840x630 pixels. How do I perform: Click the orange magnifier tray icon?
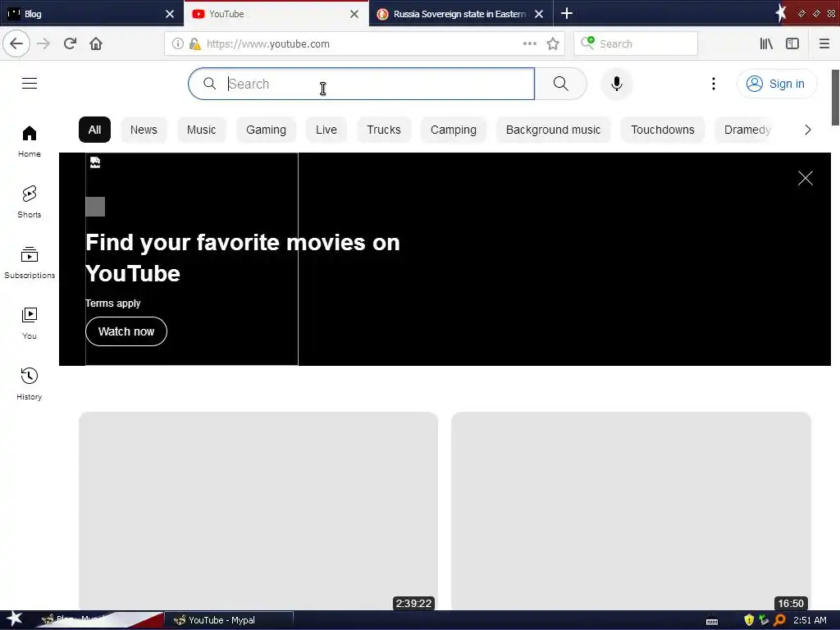pyautogui.click(x=780, y=620)
